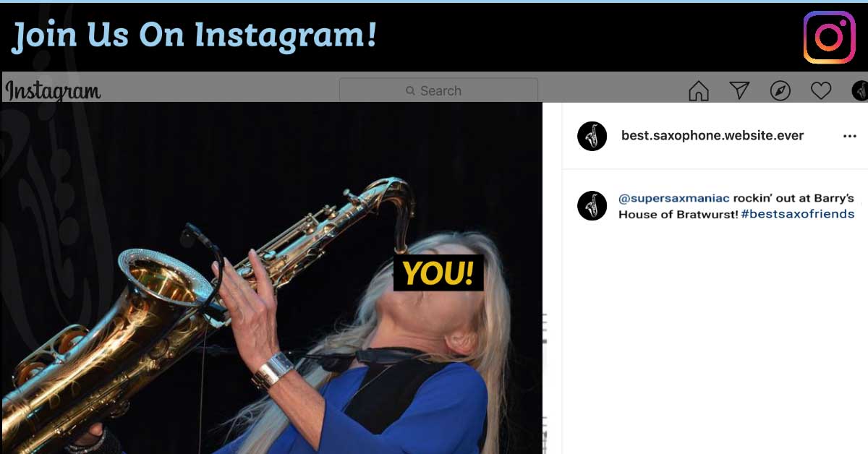Open the saxophone avatar beside the username
This screenshot has width=868, height=454.
point(592,136)
